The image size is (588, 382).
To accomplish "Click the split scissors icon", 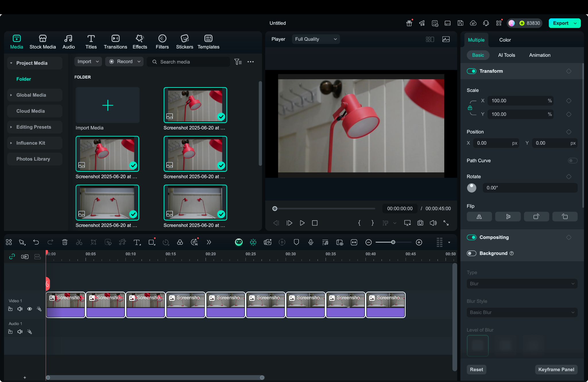I will [79, 242].
